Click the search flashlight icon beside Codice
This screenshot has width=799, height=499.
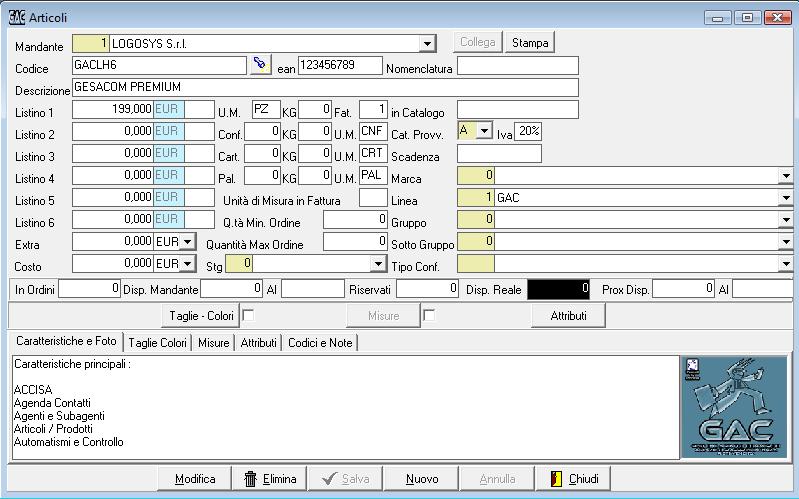click(261, 65)
